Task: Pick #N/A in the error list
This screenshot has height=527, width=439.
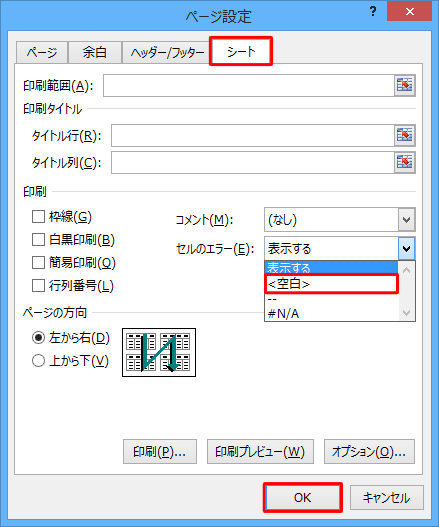Action: pyautogui.click(x=331, y=314)
